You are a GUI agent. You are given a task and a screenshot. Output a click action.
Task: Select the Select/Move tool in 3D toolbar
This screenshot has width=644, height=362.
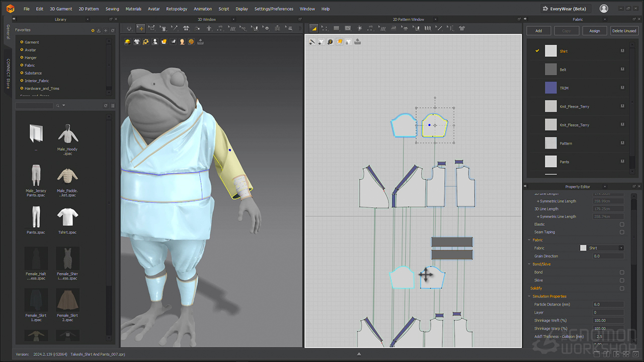coord(141,29)
